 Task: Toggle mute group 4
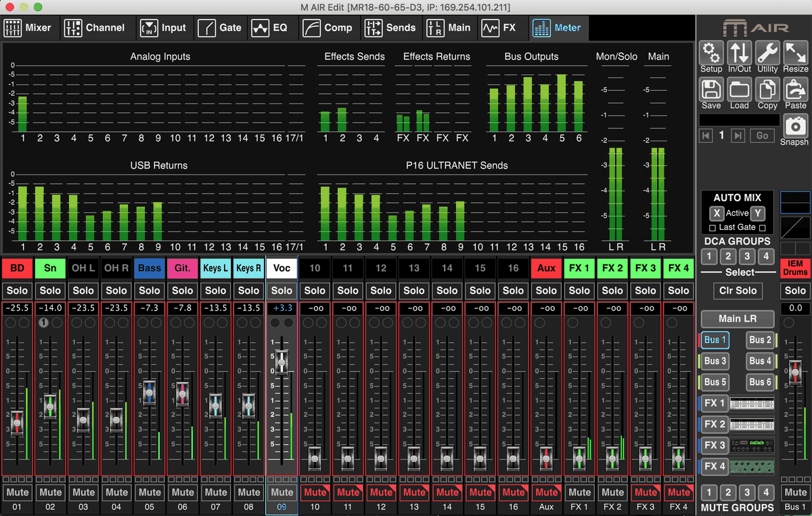point(765,492)
